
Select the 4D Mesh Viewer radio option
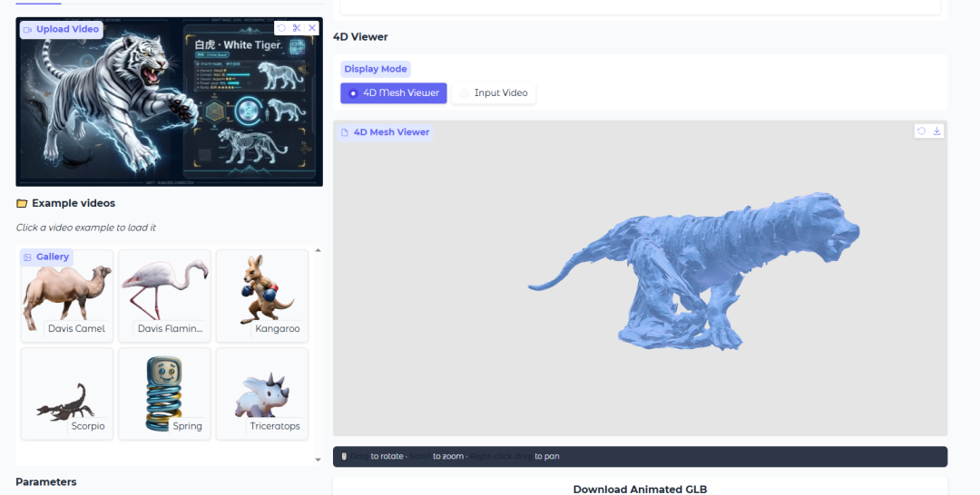click(x=394, y=93)
